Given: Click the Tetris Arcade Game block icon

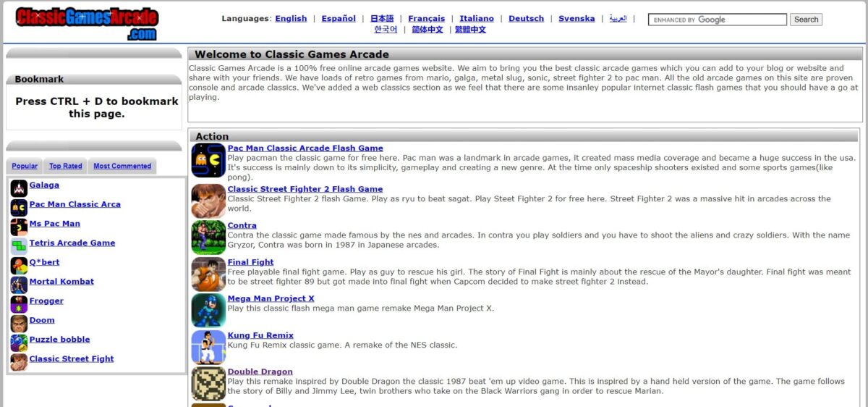Looking at the screenshot, I should [x=19, y=246].
